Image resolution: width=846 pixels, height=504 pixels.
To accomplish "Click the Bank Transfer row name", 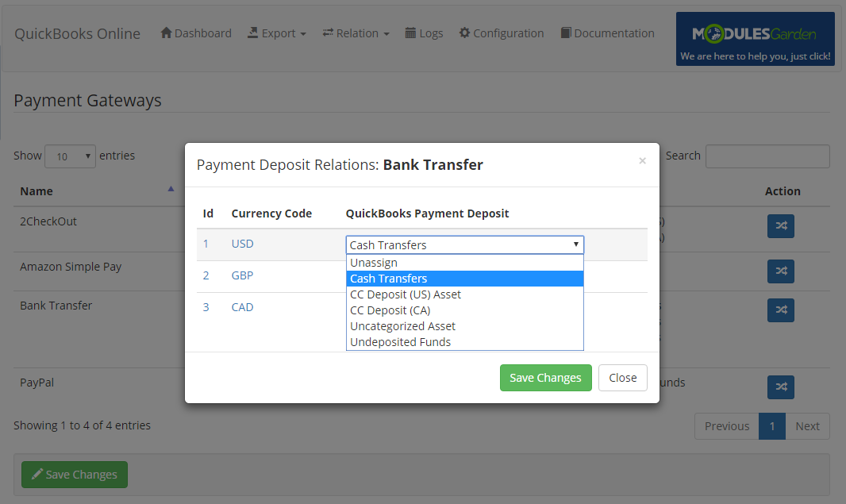I will pos(56,306).
